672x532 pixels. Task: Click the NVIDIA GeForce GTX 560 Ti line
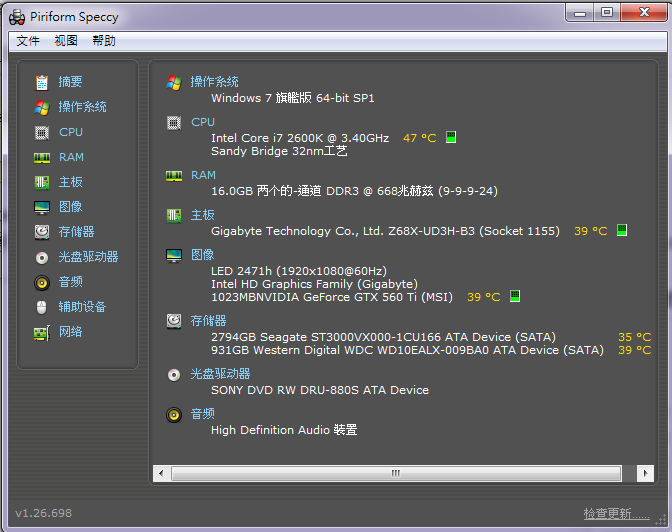click(332, 297)
